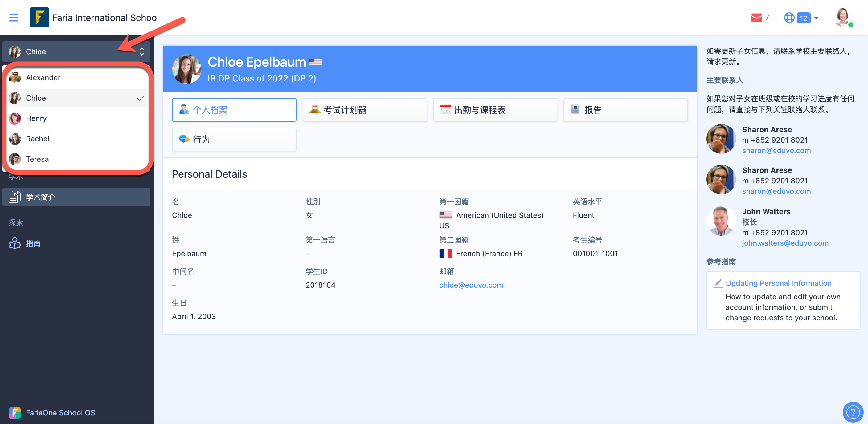Open the red mail messages icon
868x424 pixels.
756,18
